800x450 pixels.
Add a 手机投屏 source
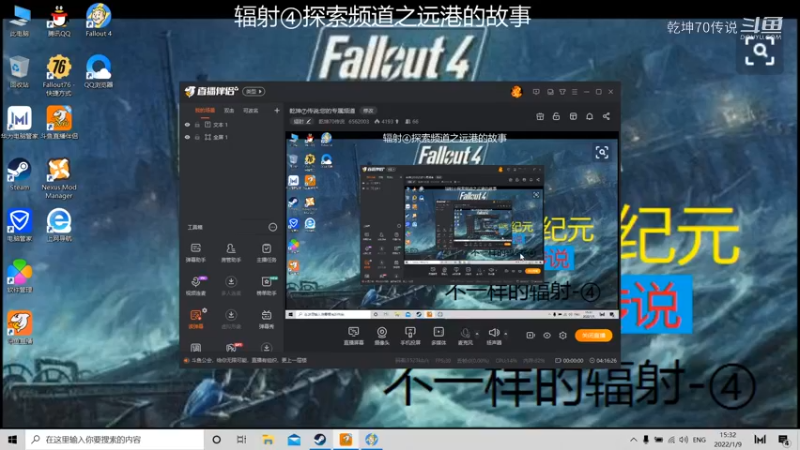(410, 336)
